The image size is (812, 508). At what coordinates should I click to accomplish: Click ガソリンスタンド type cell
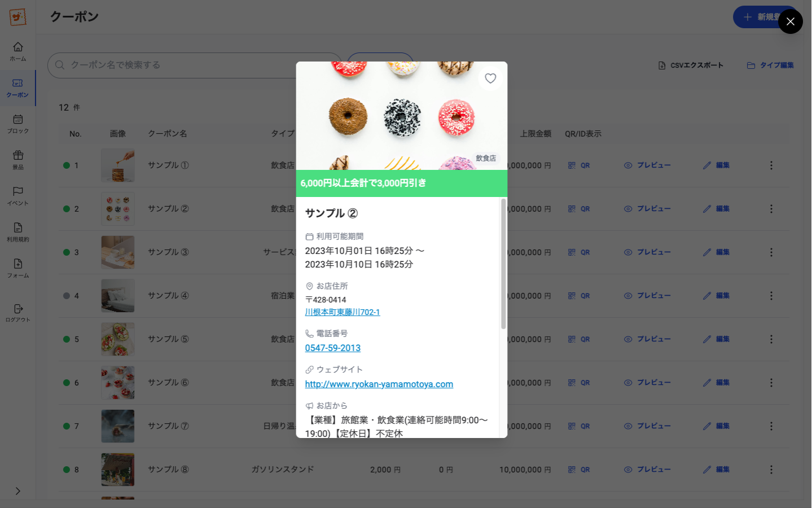pos(283,470)
